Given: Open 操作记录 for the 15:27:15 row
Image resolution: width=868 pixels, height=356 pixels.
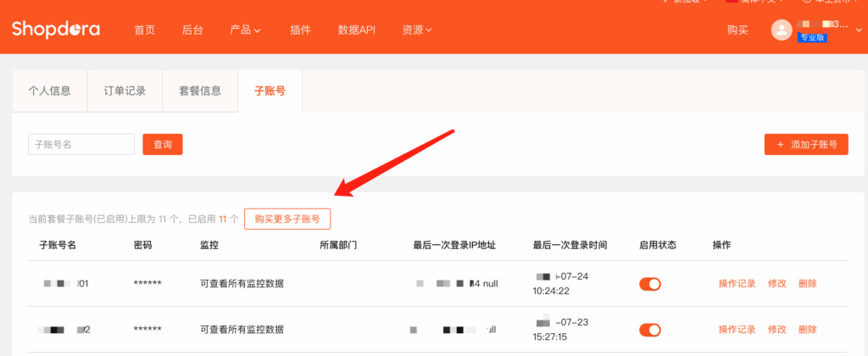Looking at the screenshot, I should pos(737,330).
